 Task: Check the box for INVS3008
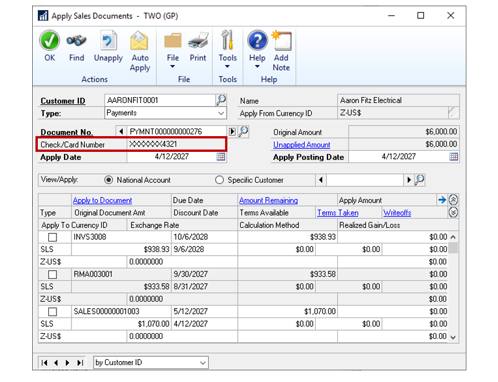coord(53,237)
